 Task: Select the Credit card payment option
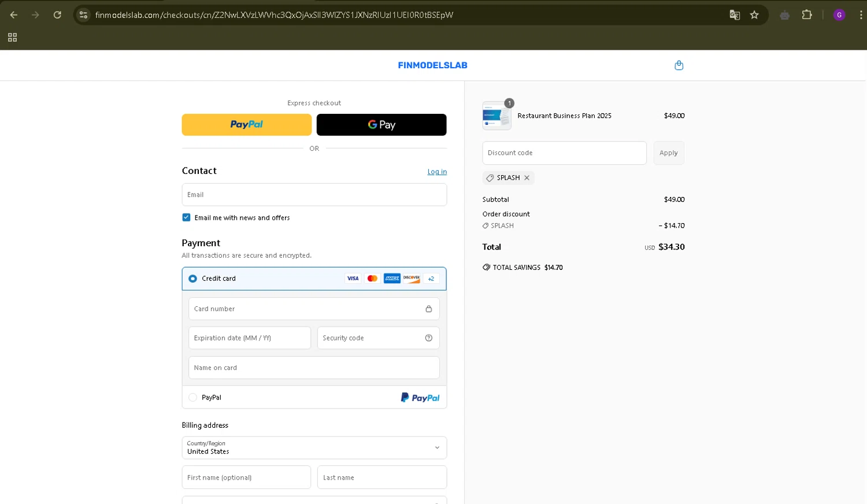coord(192,279)
